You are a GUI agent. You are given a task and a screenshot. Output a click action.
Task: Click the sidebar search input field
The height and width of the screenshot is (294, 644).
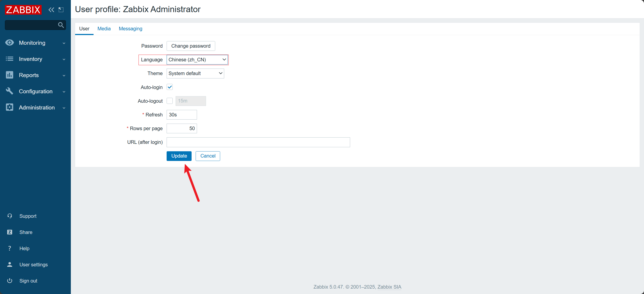coord(36,25)
